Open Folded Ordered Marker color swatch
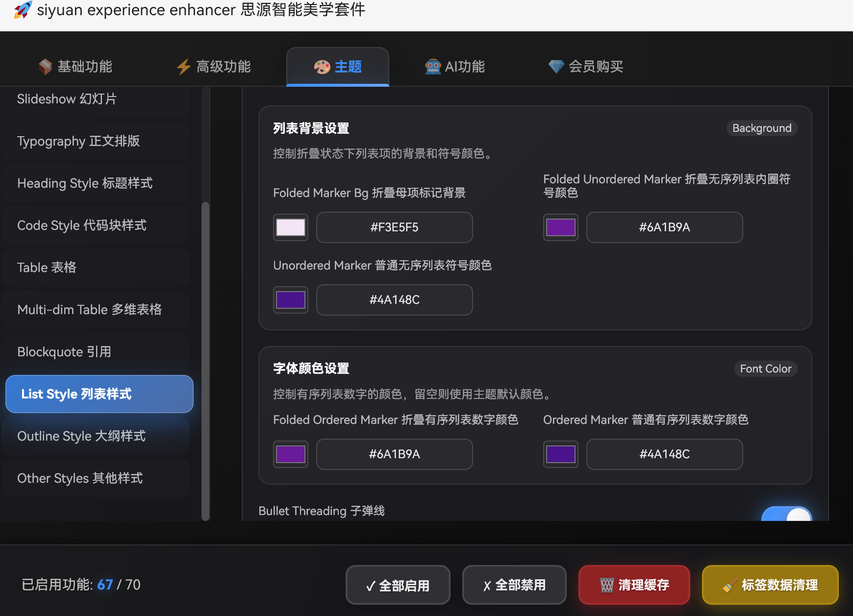 pos(291,454)
